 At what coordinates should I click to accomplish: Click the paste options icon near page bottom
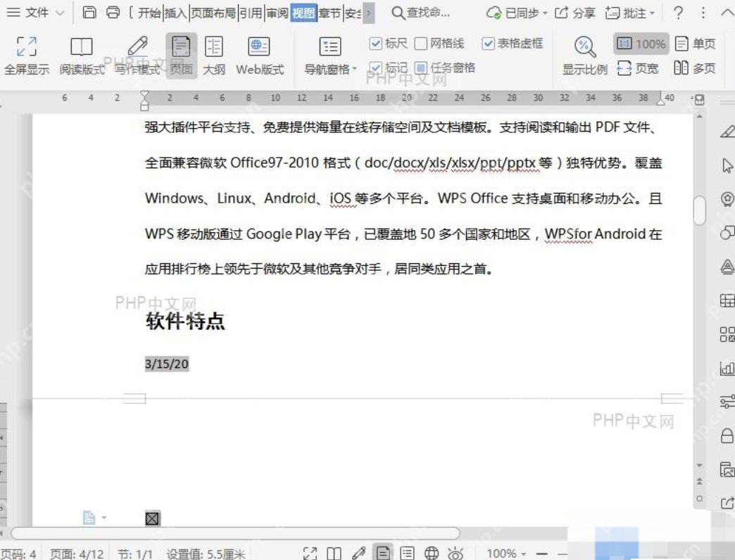(x=89, y=517)
